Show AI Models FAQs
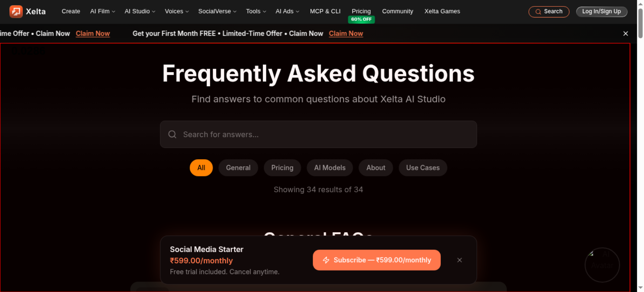The height and width of the screenshot is (292, 644). click(x=330, y=168)
